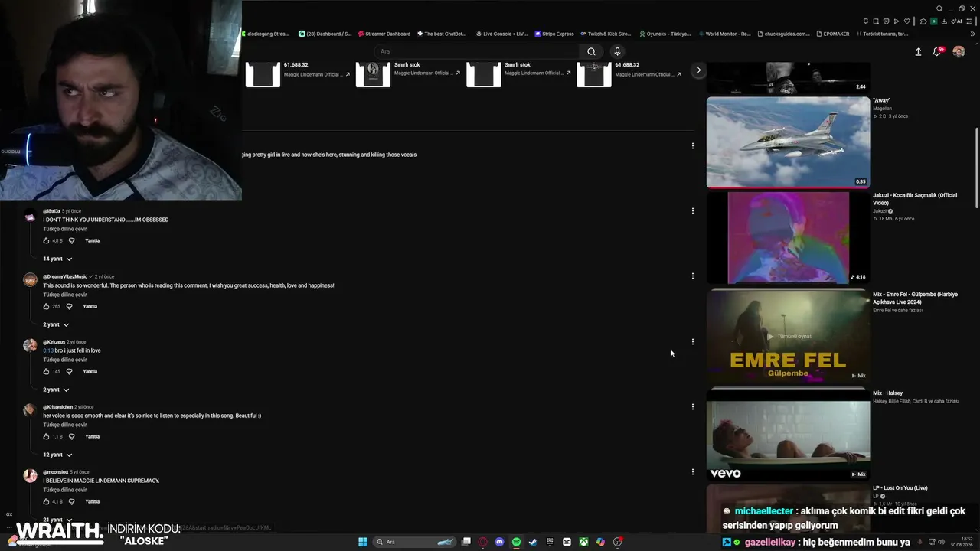Expand the 21 yanıt replies
The image size is (980, 551).
(x=57, y=520)
